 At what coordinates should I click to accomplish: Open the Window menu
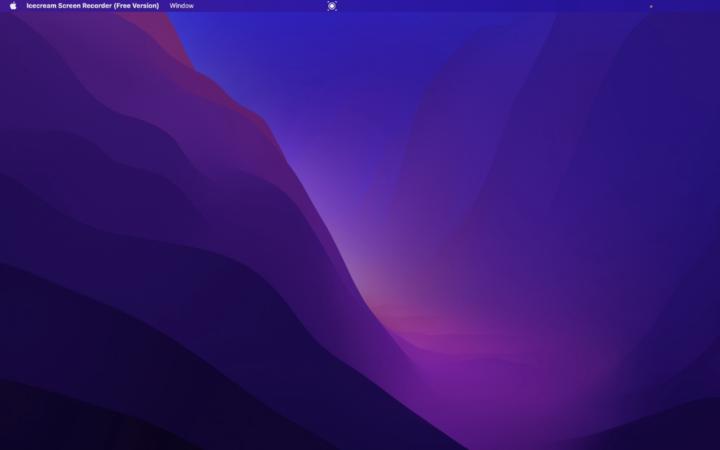tap(182, 6)
